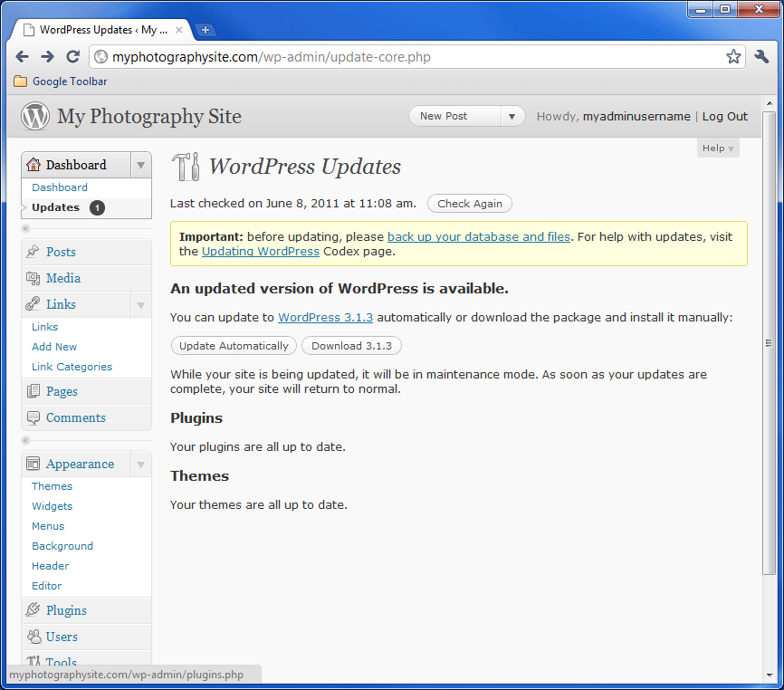Click the Links chain icon
784x690 pixels.
pos(33,303)
